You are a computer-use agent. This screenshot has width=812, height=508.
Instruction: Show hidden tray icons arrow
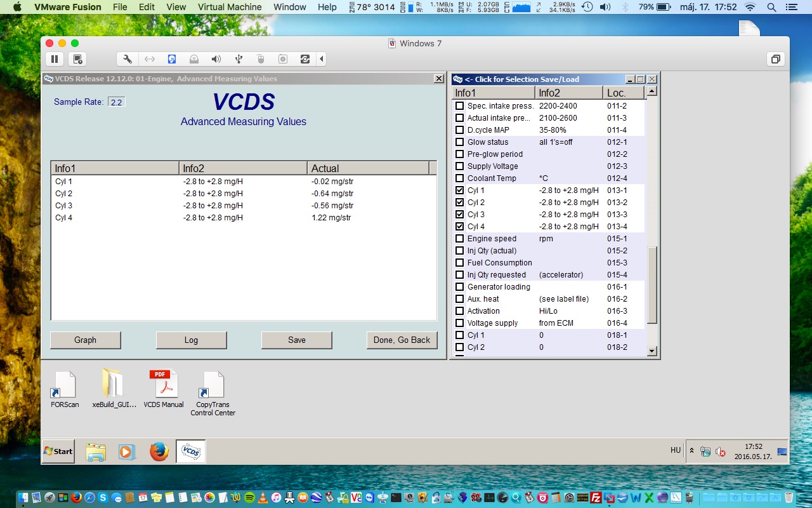[x=691, y=451]
